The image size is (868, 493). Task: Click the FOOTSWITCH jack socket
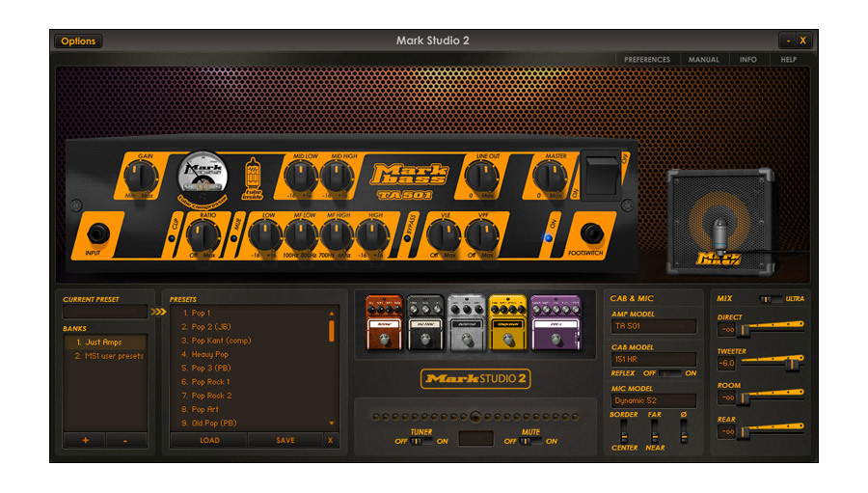tap(591, 233)
